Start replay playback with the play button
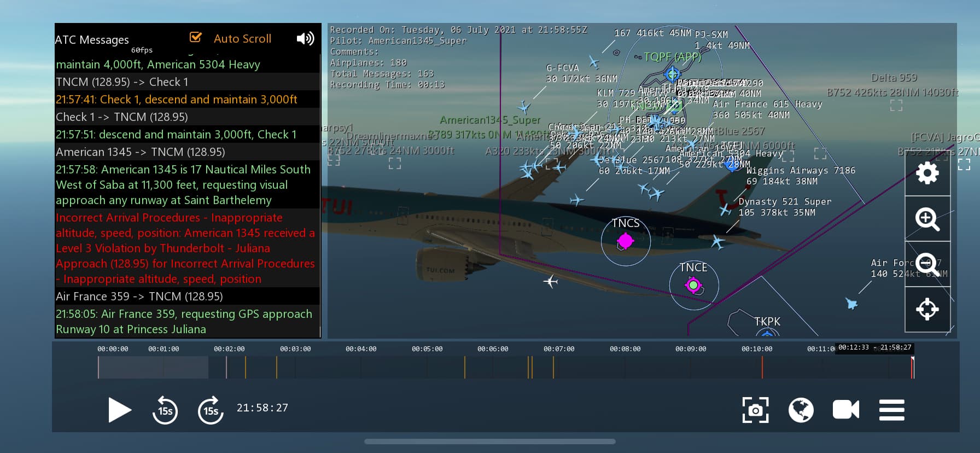980x453 pixels. [120, 410]
